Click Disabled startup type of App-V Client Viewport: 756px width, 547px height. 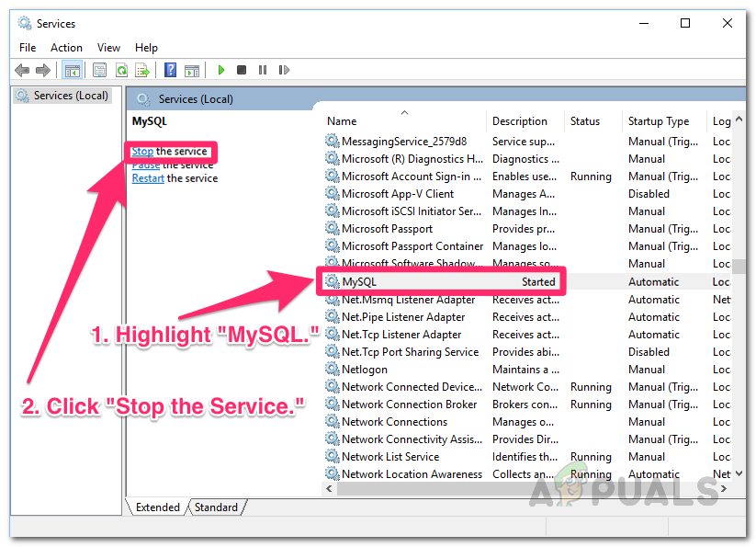[x=649, y=194]
